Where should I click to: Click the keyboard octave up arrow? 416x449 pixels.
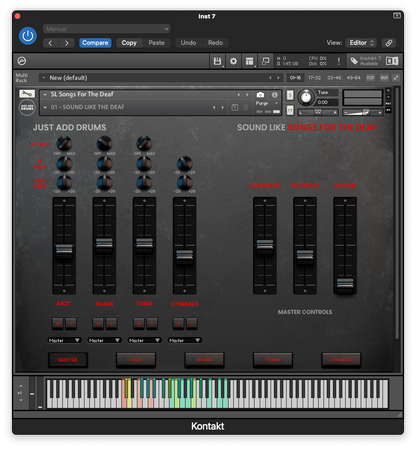(x=21, y=386)
